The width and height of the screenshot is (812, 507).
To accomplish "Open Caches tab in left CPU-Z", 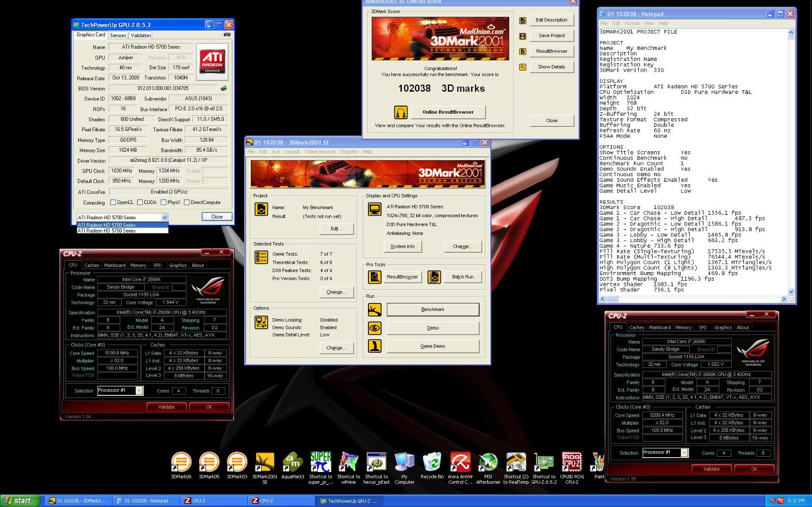I will point(92,265).
